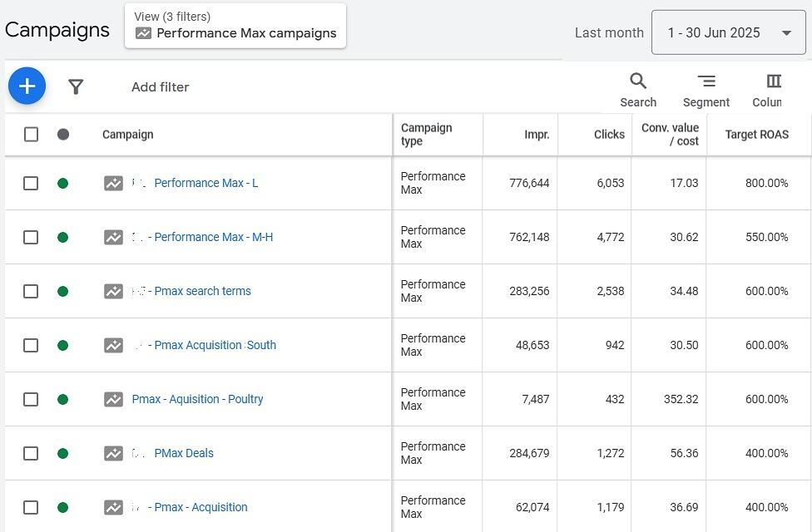Expand the View (3 filters) selector
This screenshot has height=532, width=812.
tap(235, 26)
